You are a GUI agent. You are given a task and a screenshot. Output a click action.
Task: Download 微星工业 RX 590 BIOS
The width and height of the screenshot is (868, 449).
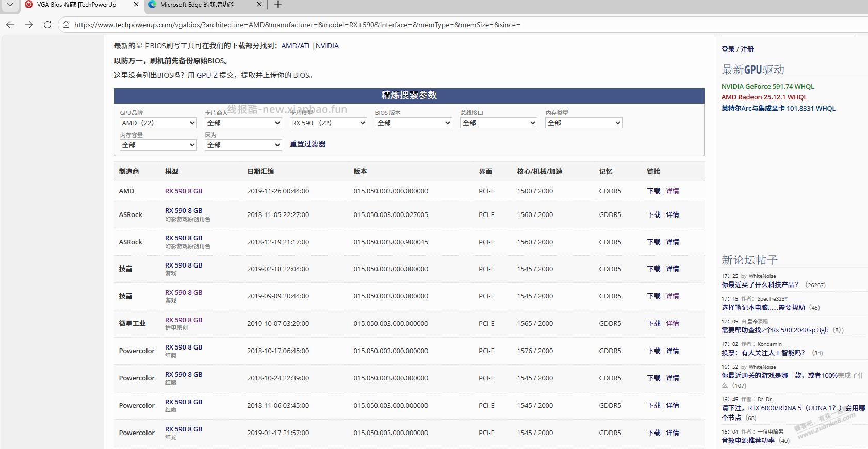tap(653, 323)
